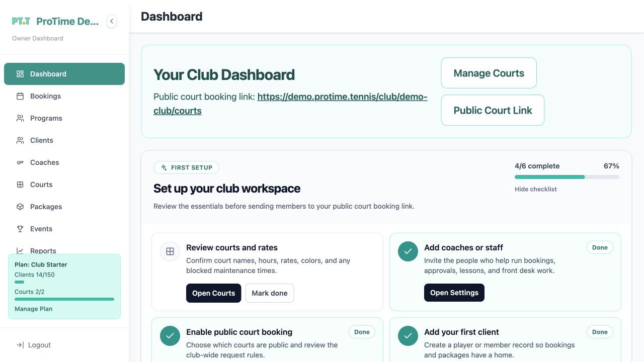Image resolution: width=644 pixels, height=362 pixels.
Task: Click the Packages box icon
Action: pyautogui.click(x=20, y=207)
